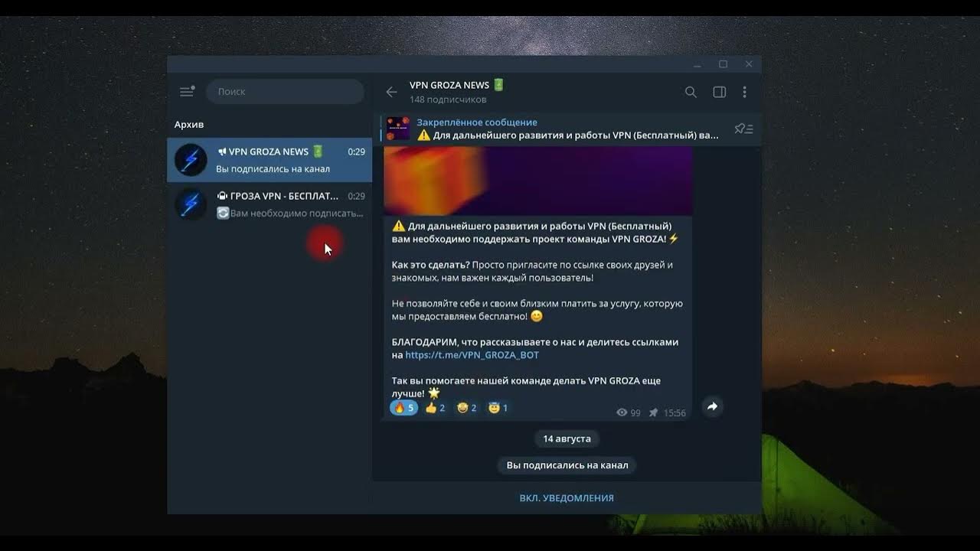Minimize the Telegram window
This screenshot has width=980, height=551.
point(697,64)
